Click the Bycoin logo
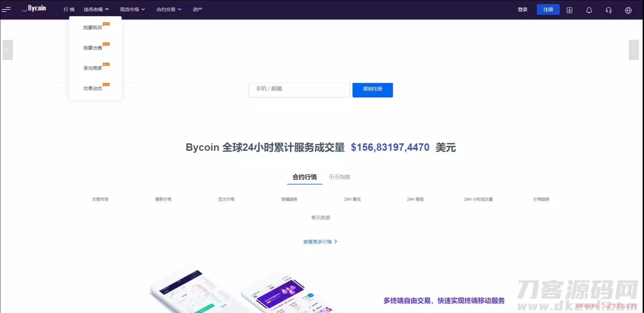Screen dimensions: 644x313 [34, 8]
